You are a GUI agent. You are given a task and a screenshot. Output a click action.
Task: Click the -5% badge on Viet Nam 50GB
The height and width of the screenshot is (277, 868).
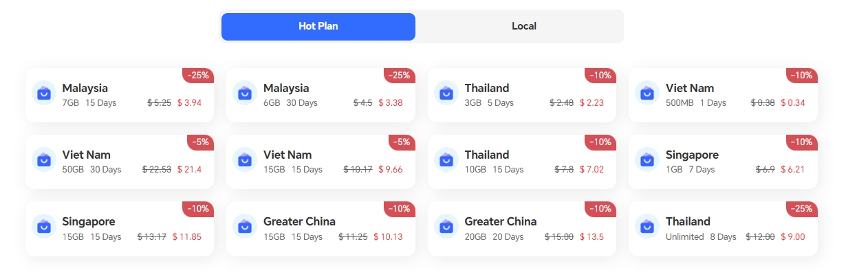click(x=200, y=142)
